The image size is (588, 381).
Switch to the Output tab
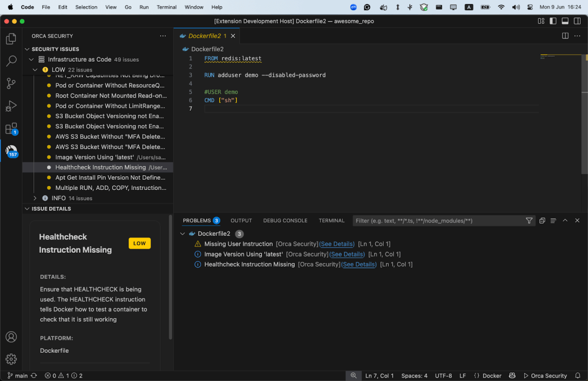click(241, 220)
